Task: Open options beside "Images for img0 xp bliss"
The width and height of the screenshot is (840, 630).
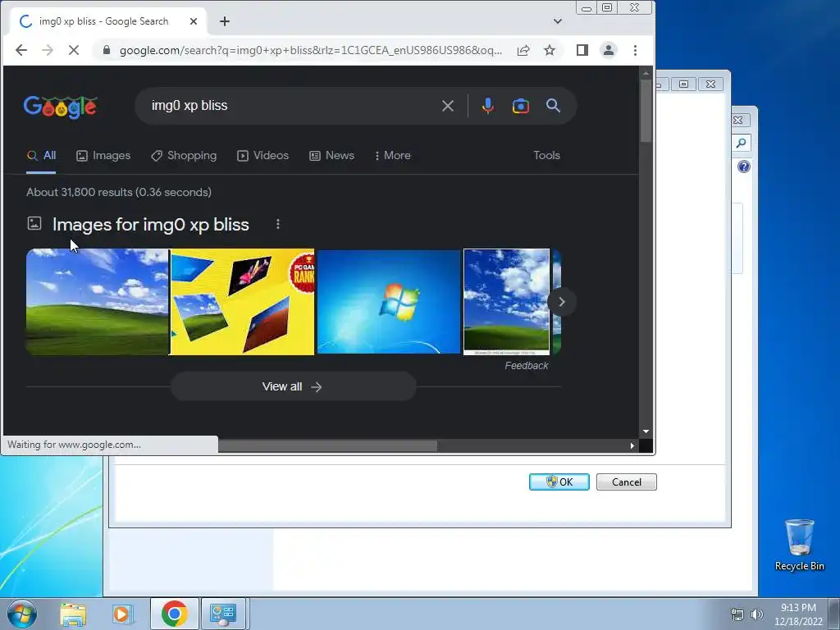Action: click(x=277, y=224)
